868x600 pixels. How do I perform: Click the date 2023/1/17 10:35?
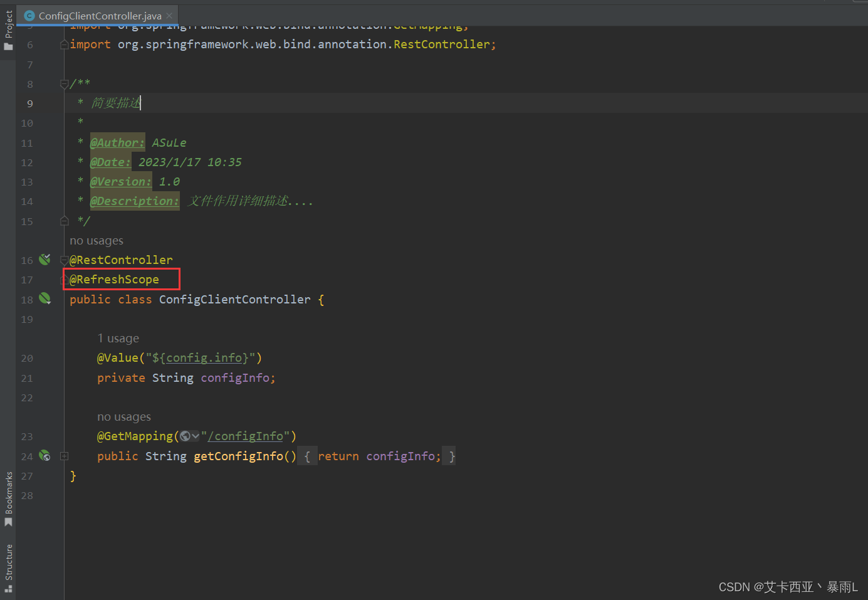point(190,162)
